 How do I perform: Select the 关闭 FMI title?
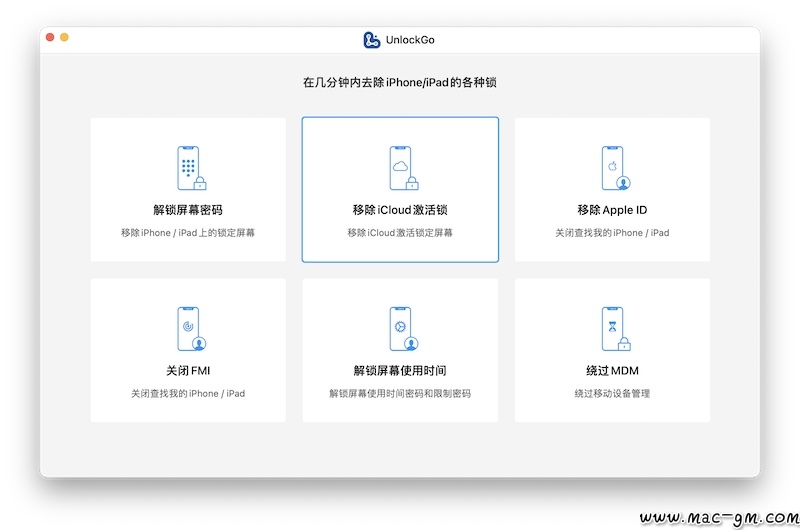[188, 371]
